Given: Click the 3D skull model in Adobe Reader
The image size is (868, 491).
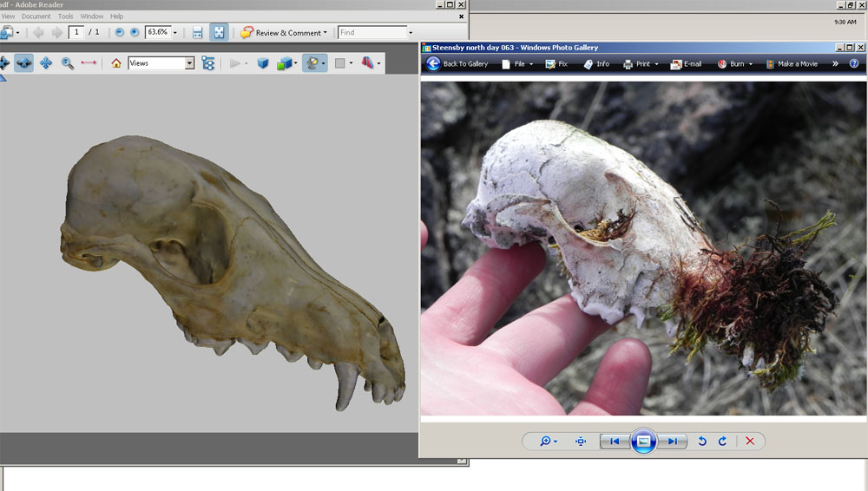Looking at the screenshot, I should (x=233, y=273).
